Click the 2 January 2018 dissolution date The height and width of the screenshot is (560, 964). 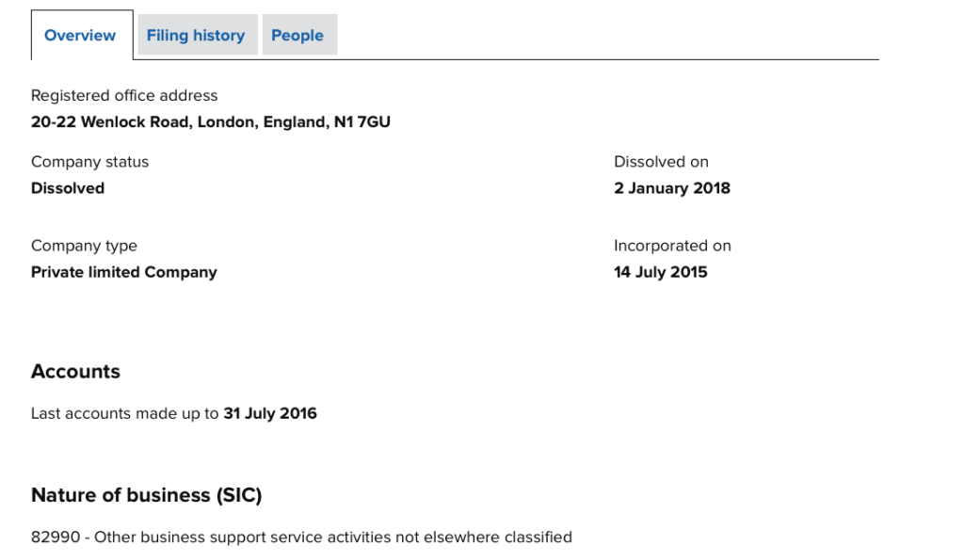point(672,188)
